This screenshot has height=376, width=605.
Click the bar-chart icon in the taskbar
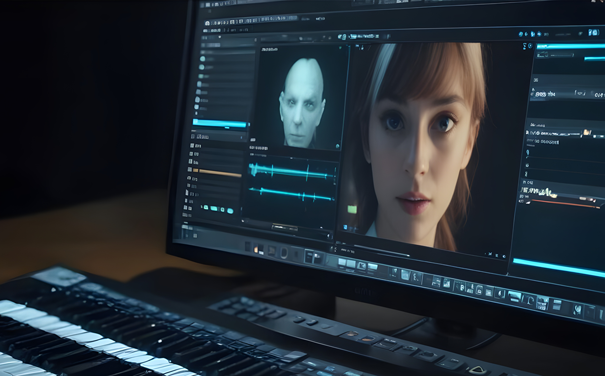[446, 283]
